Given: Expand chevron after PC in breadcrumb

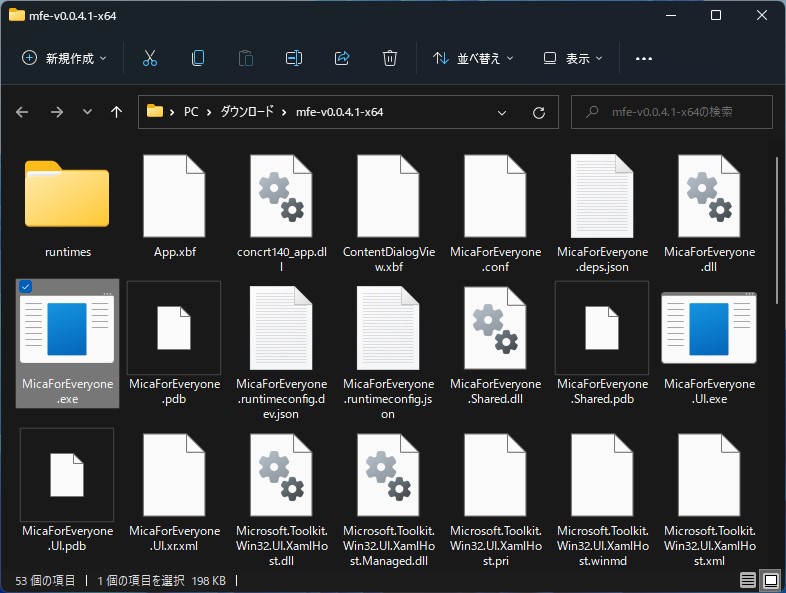Looking at the screenshot, I should [x=209, y=112].
